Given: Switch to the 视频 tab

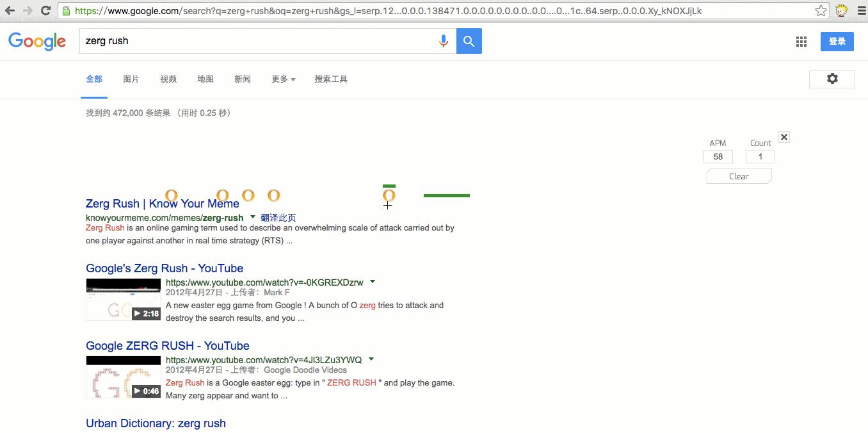Looking at the screenshot, I should [x=168, y=79].
